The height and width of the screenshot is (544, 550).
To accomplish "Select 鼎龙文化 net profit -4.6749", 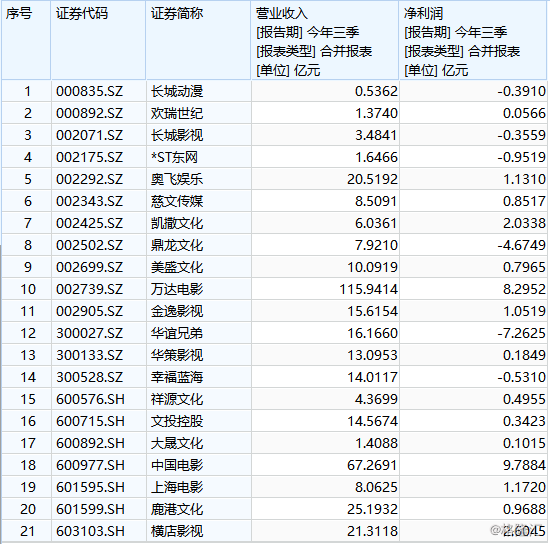I will [x=473, y=245].
